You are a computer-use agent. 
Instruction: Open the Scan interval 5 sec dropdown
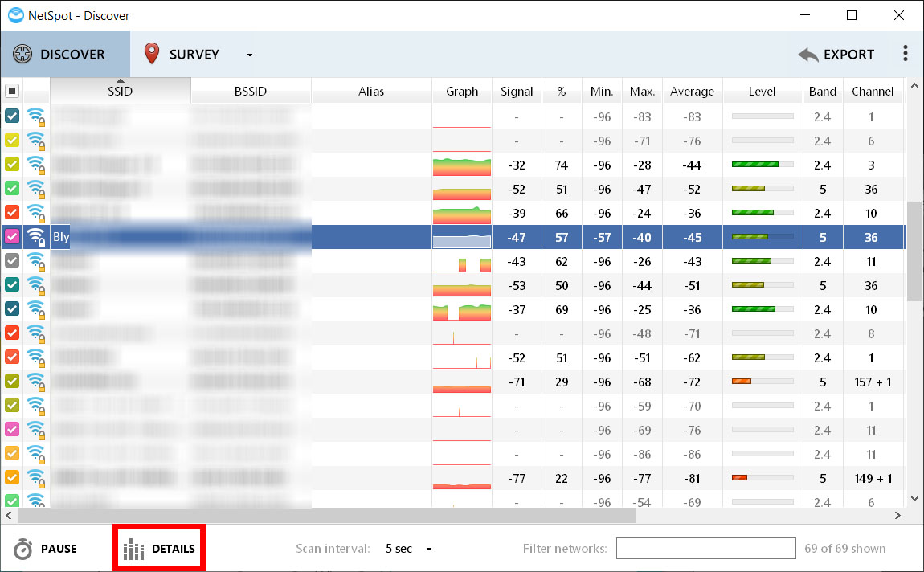click(408, 549)
